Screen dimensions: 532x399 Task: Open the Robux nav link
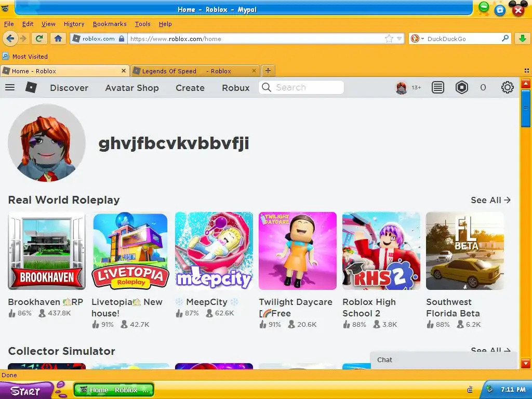(x=236, y=88)
